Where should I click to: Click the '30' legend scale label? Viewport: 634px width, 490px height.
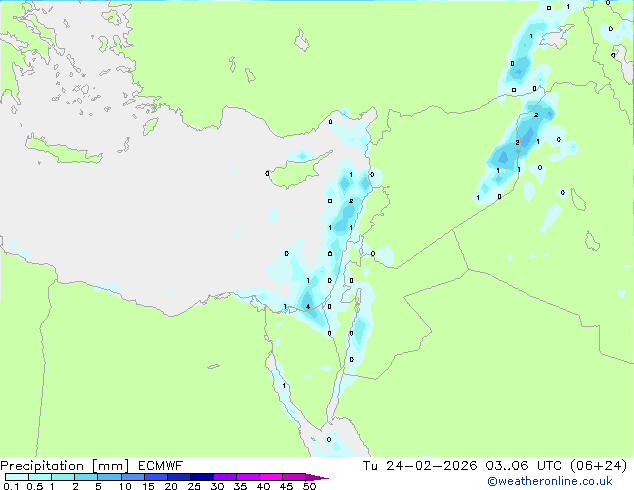pos(217,486)
